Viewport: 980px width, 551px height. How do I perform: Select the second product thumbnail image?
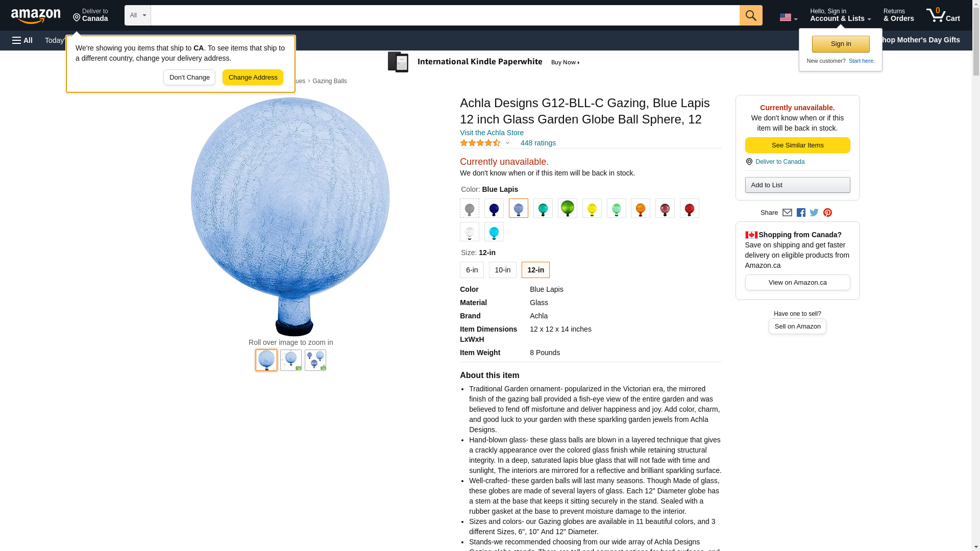point(291,360)
